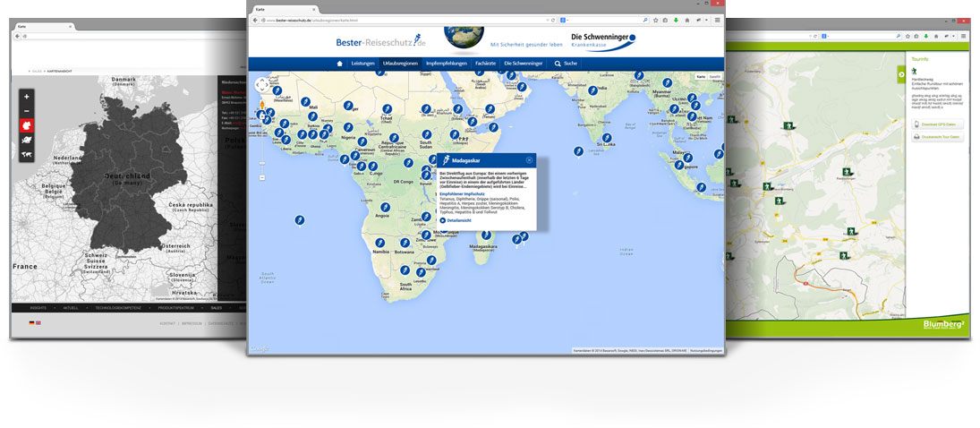Viewport: 980px width, 428px height.
Task: Click the back button in center browser
Action: click(x=255, y=20)
